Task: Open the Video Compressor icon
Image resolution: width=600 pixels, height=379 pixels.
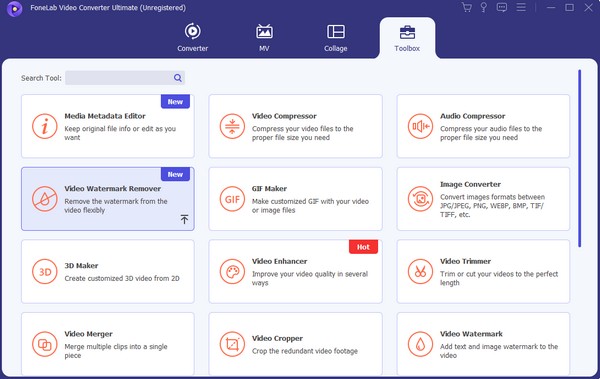Action: point(232,126)
